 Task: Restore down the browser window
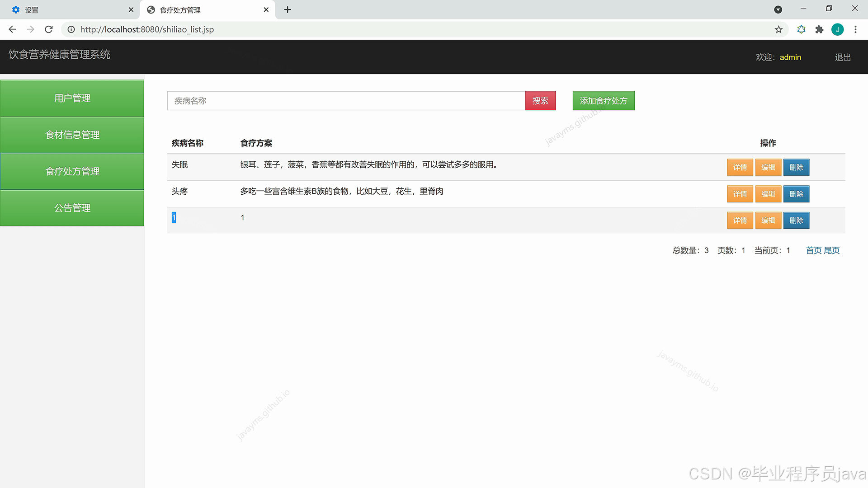[x=829, y=9]
